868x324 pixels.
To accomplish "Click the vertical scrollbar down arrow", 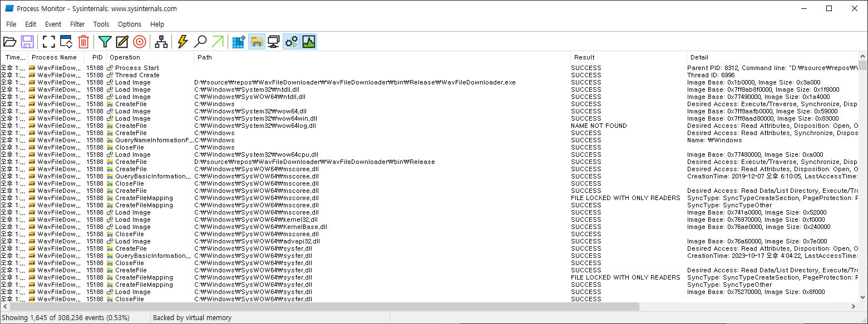I will tap(864, 298).
